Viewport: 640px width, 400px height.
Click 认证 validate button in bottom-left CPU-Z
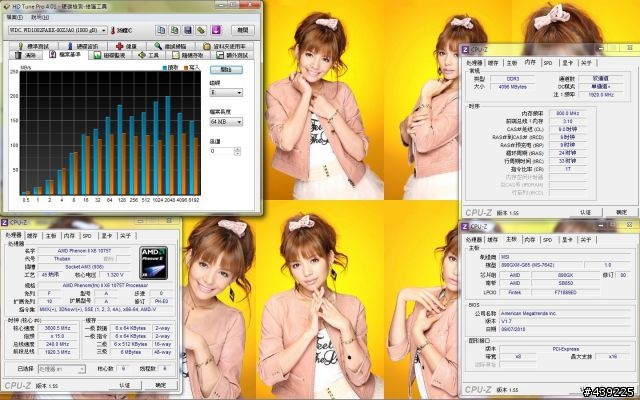(x=124, y=385)
